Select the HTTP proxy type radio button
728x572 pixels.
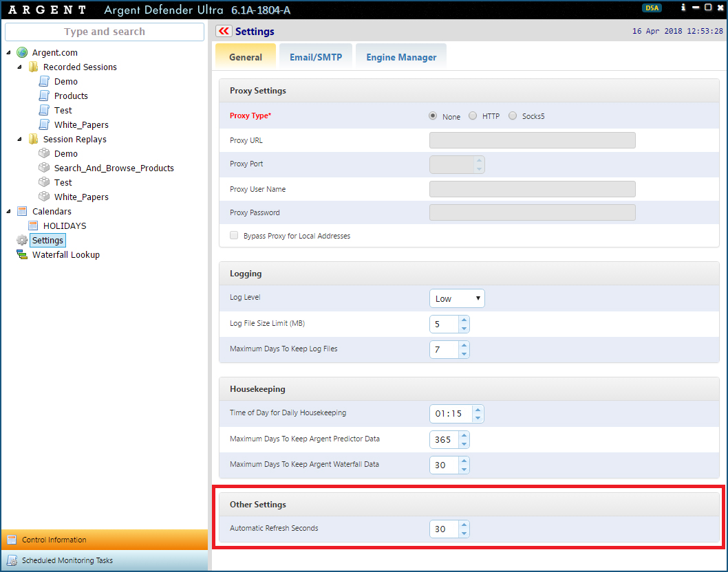tap(473, 116)
